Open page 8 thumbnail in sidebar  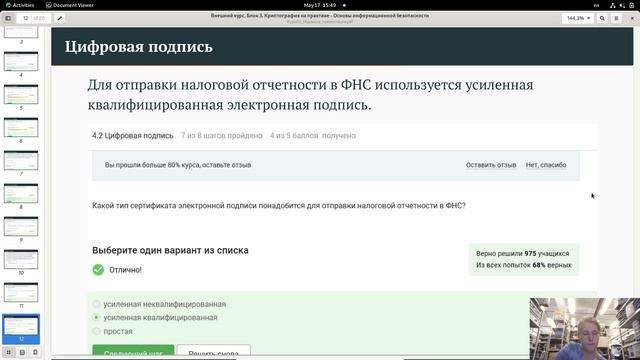[21, 193]
